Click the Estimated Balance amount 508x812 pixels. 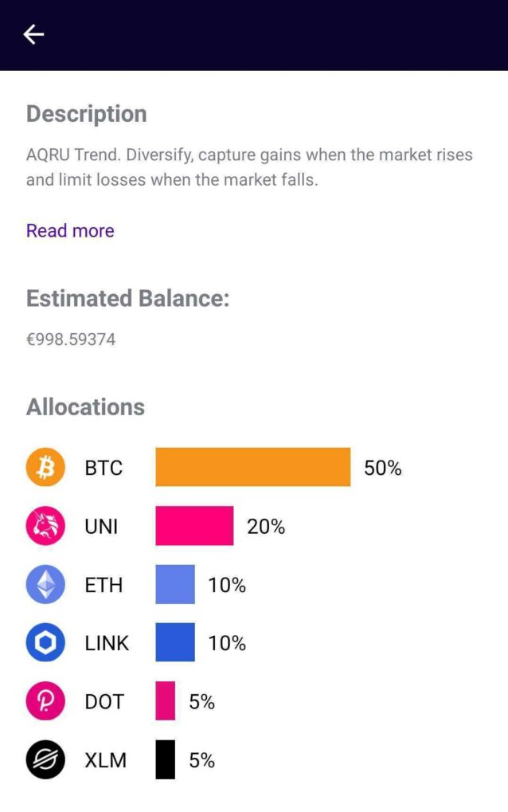[71, 339]
